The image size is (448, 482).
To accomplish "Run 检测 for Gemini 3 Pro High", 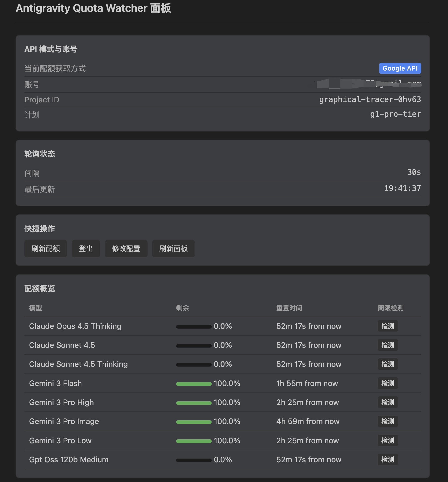I will pos(388,402).
